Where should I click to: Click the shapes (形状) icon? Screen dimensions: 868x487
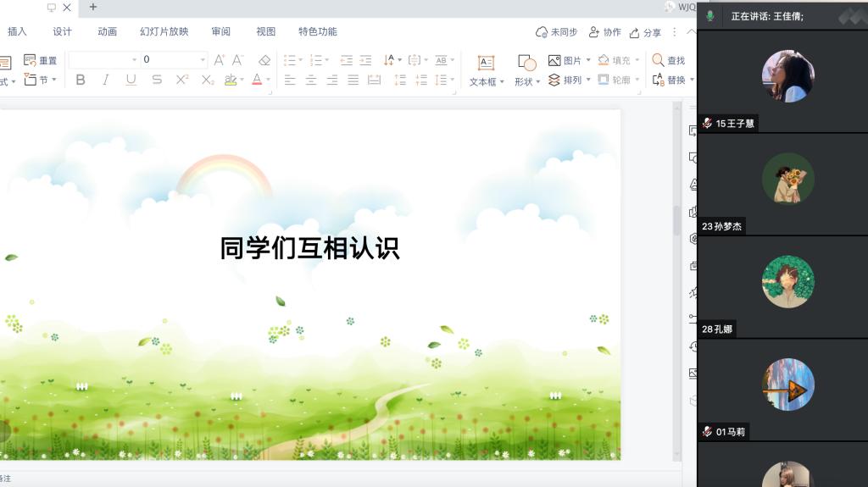coord(526,63)
